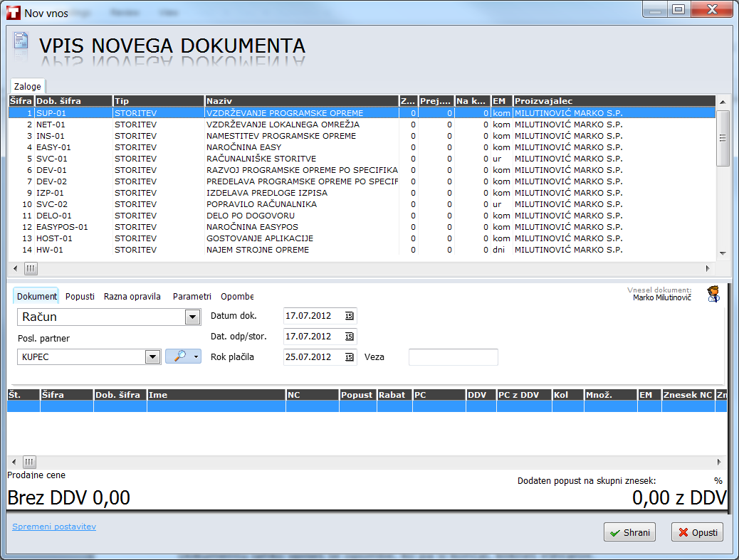Click the stock list scroll left arrow
Viewport: 739px width, 560px height.
[15, 268]
